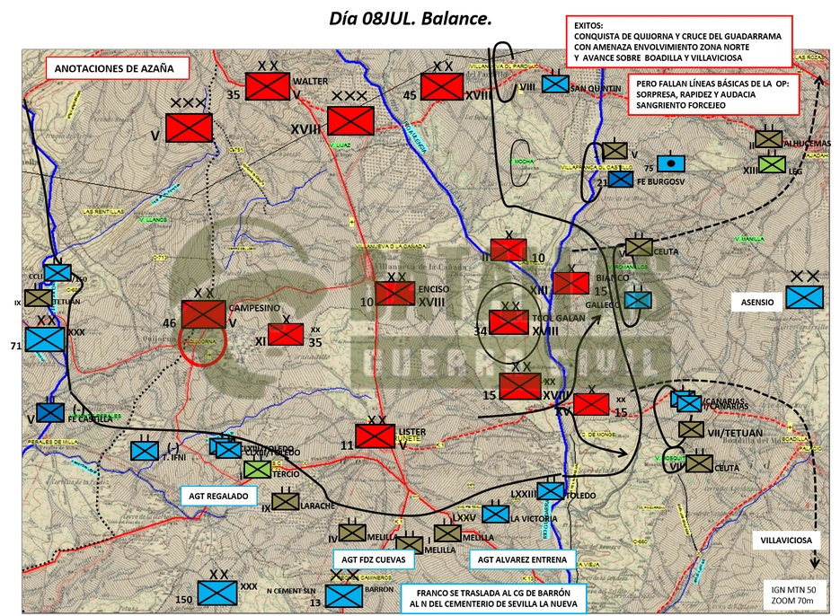Select the blue Gallego unit symbol

pyautogui.click(x=638, y=300)
